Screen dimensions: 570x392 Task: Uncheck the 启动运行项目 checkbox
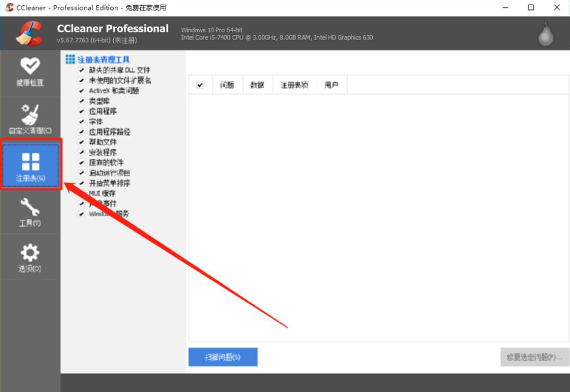coord(81,173)
